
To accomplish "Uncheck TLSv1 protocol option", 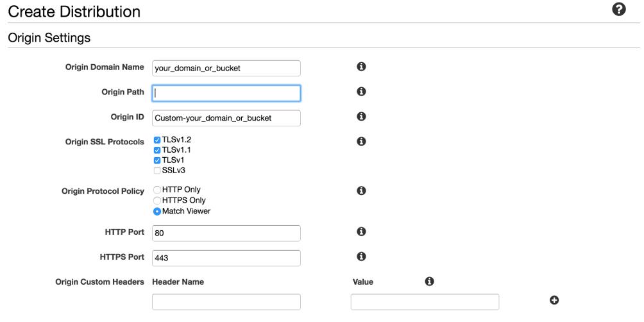I will [x=157, y=160].
